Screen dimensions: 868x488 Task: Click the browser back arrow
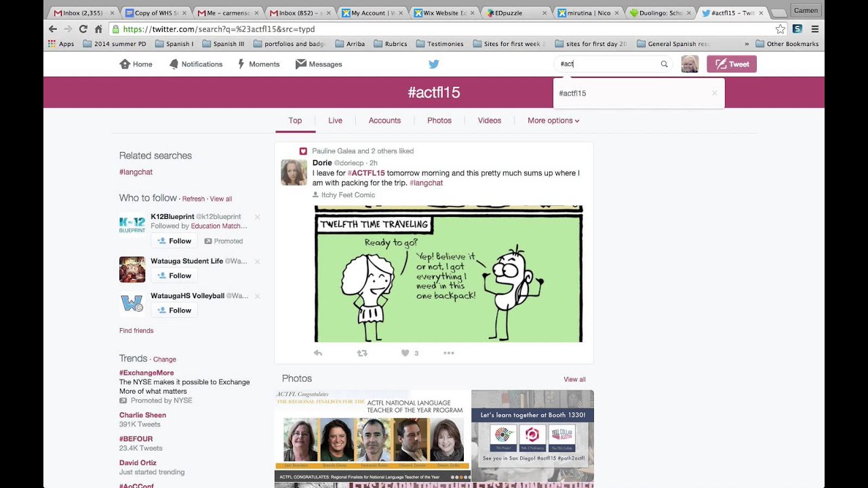[53, 29]
